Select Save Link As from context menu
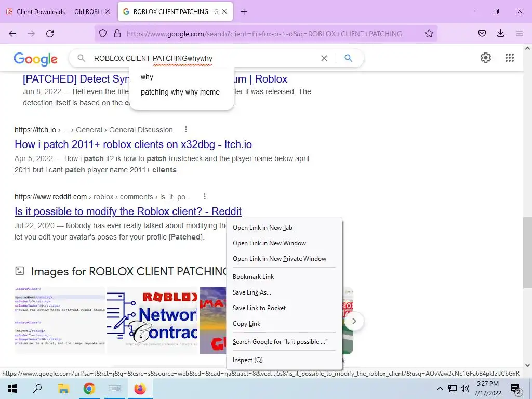Viewport: 532px width, 399px height. pos(252,292)
